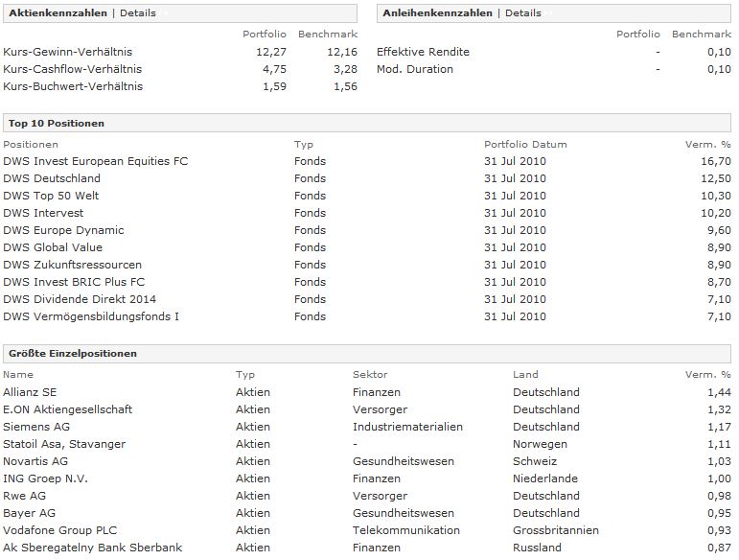Select portfolio value 4,75
The width and height of the screenshot is (739, 560).
(274, 69)
